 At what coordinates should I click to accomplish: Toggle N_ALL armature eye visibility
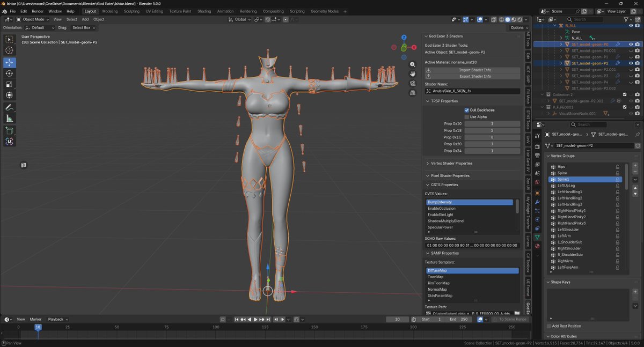(x=631, y=26)
